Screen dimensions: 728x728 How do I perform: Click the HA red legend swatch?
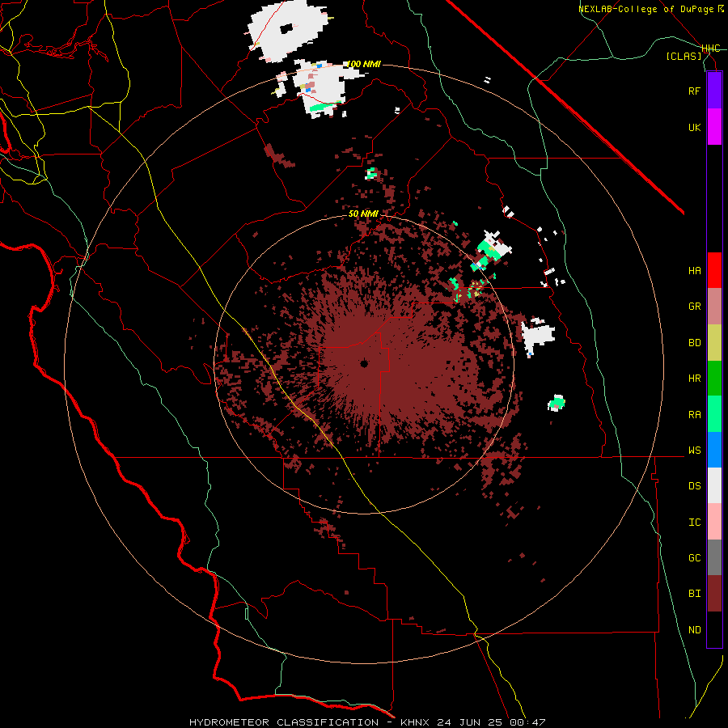(x=714, y=270)
